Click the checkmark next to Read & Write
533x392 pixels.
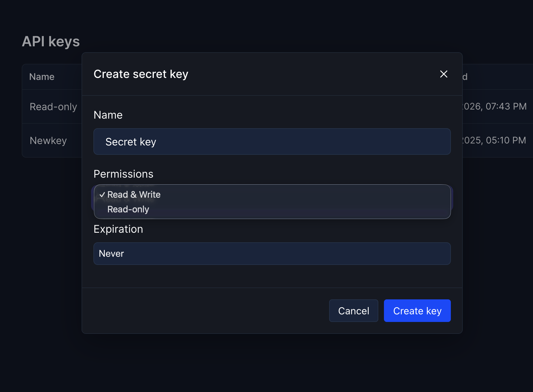click(102, 194)
